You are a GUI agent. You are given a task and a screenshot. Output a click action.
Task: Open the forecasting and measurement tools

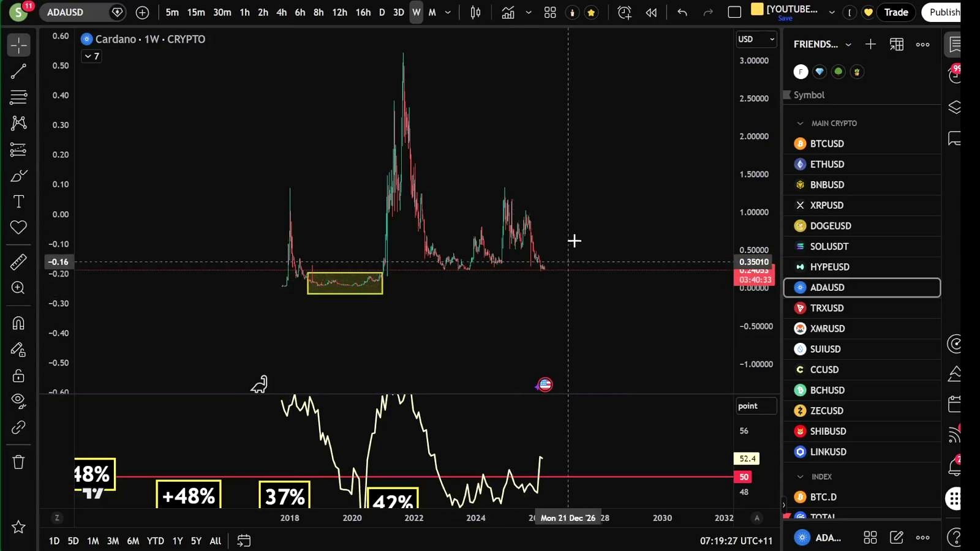click(x=18, y=149)
